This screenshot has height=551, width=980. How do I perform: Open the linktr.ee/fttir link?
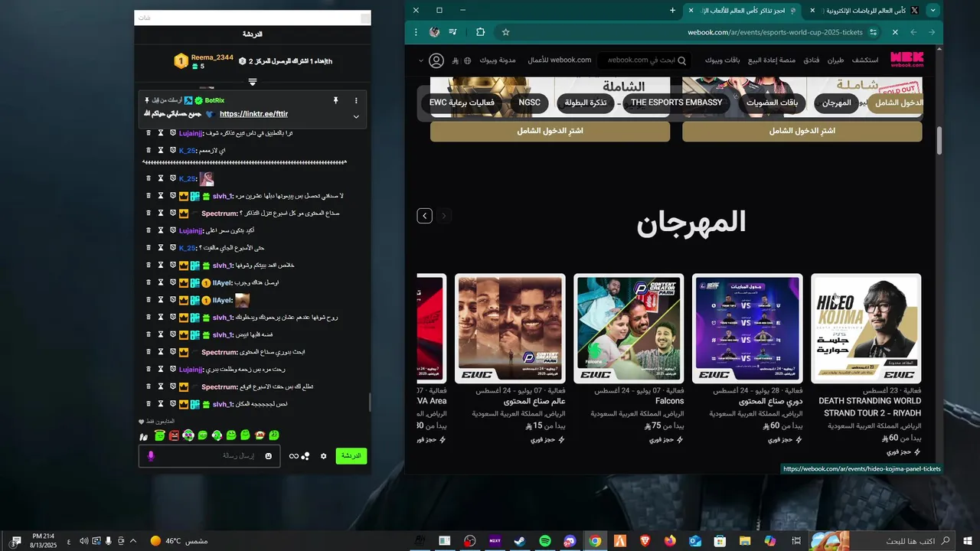click(x=253, y=114)
